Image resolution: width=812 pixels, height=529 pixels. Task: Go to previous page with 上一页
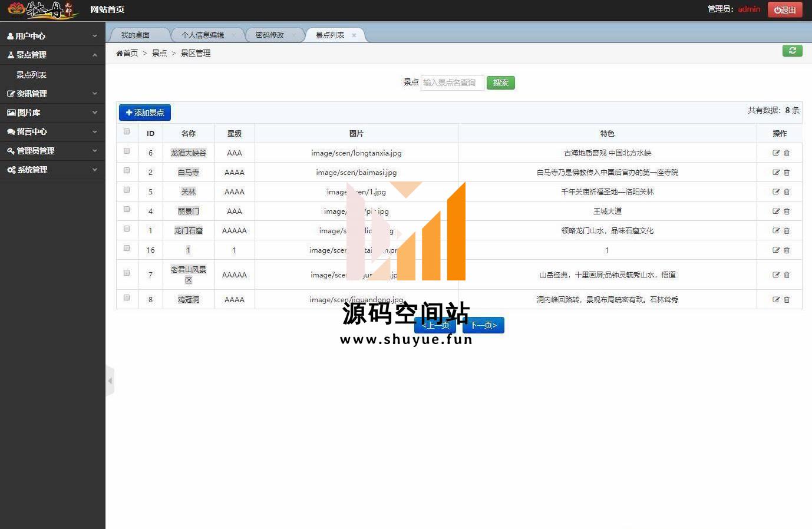click(435, 325)
